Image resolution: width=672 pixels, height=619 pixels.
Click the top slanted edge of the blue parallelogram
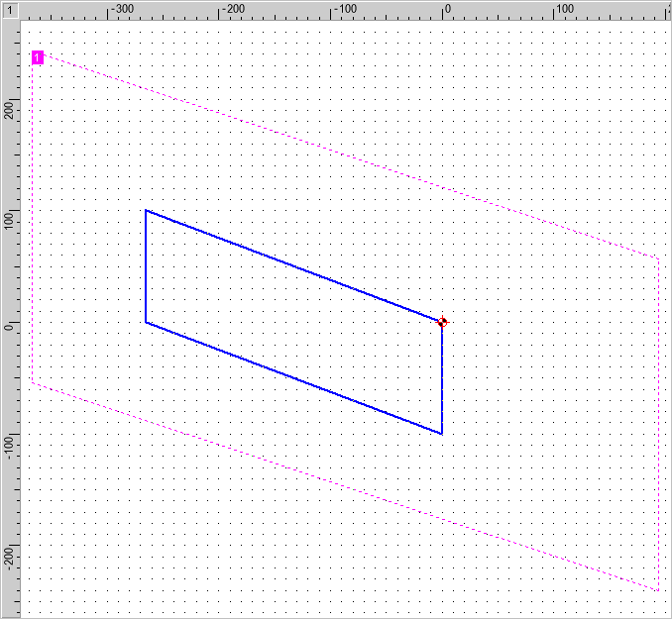(x=293, y=265)
